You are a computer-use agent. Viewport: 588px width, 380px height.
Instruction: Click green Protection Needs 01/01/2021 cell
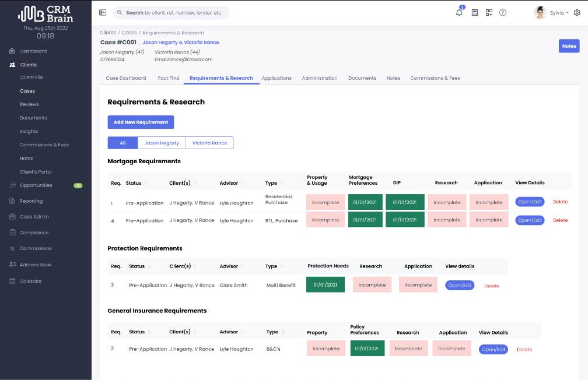coord(325,285)
